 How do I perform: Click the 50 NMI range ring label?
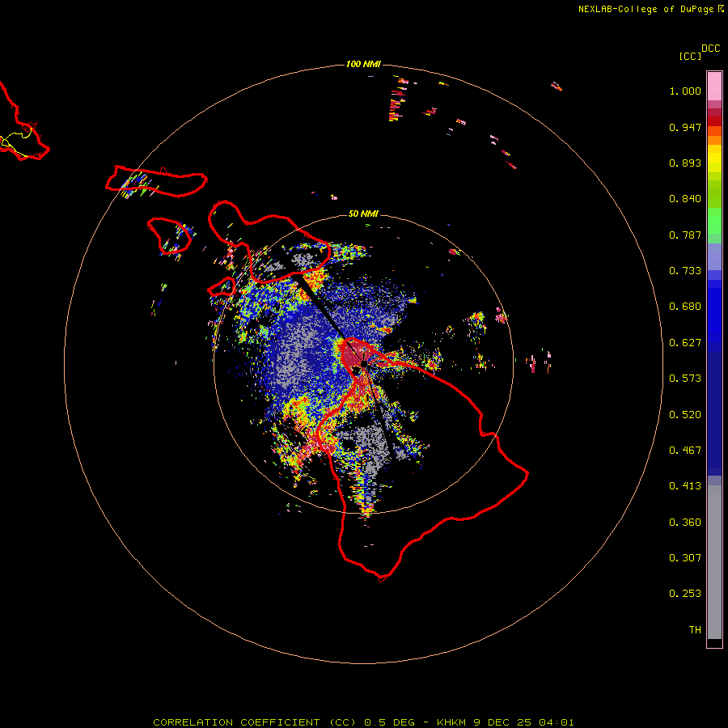click(363, 214)
